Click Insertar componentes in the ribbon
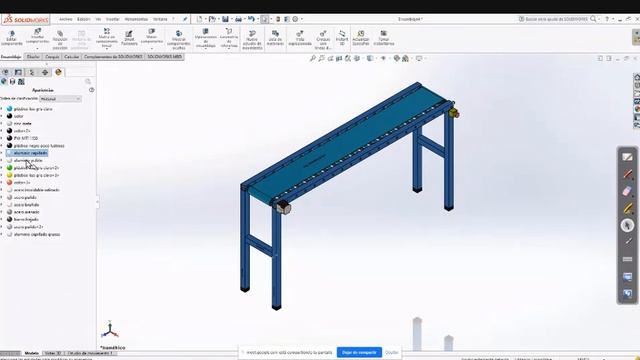Image resolution: width=640 pixels, height=360 pixels. point(37,36)
